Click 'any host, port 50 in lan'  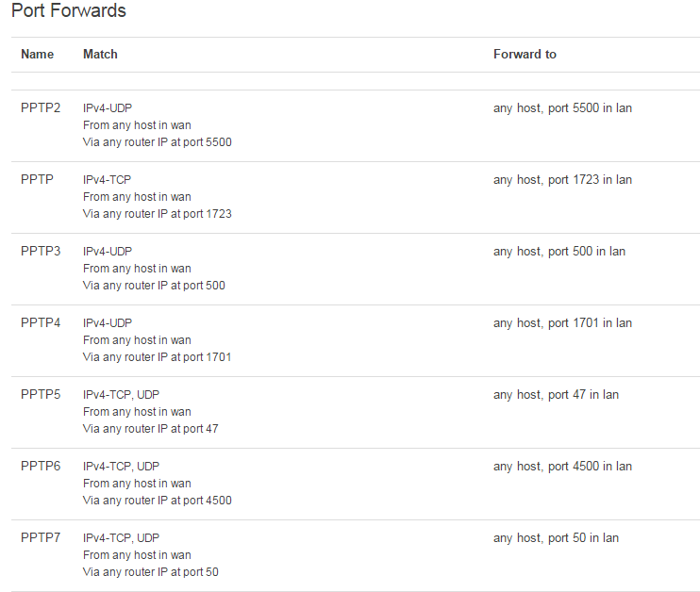tap(556, 538)
